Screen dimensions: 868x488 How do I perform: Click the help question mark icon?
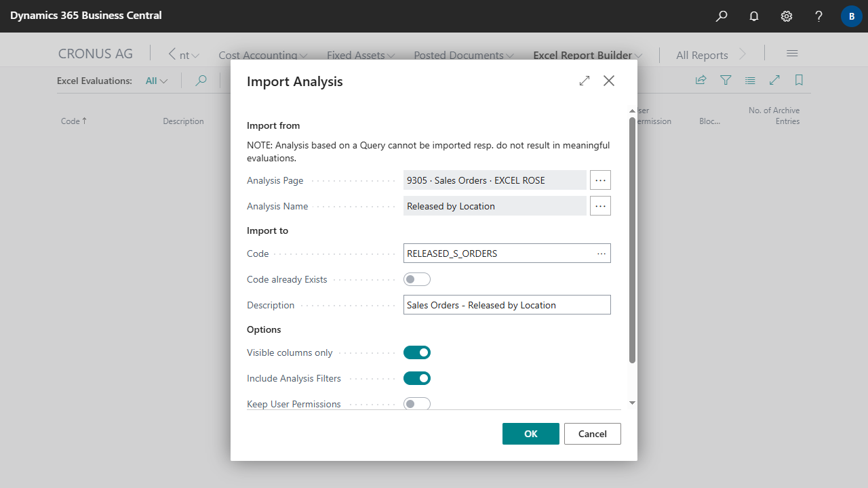(x=819, y=16)
